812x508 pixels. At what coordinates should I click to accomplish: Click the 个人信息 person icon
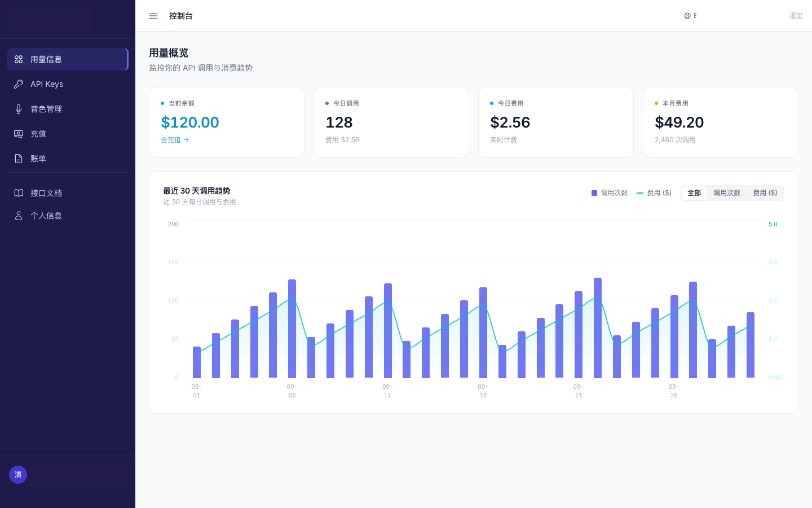pyautogui.click(x=19, y=216)
